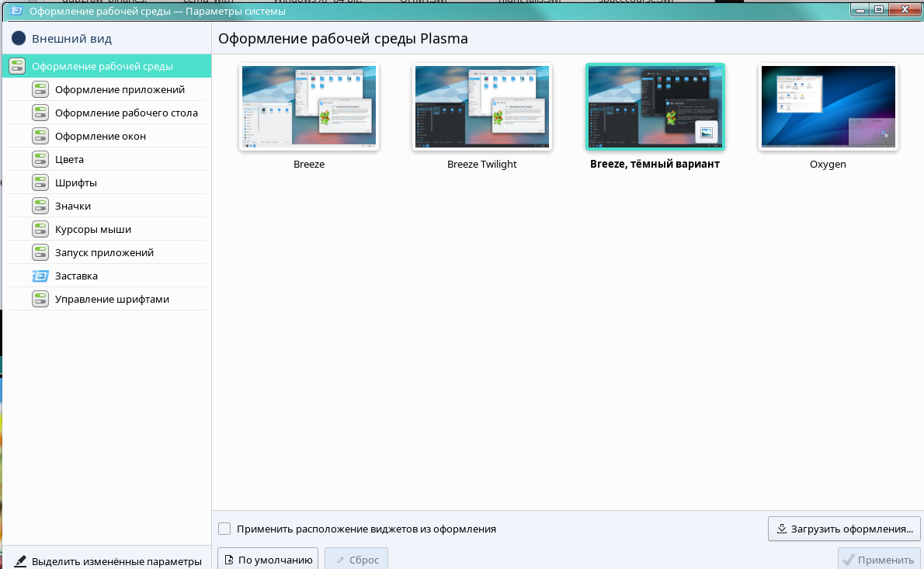Select the Breeze theme thumbnail
Viewport: 924px width, 569px height.
(x=309, y=106)
